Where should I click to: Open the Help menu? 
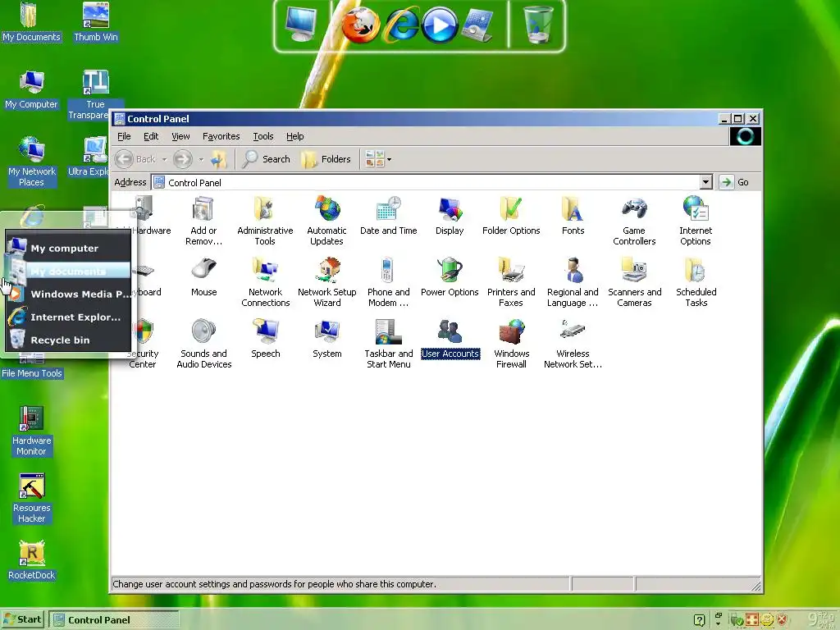[x=294, y=137]
